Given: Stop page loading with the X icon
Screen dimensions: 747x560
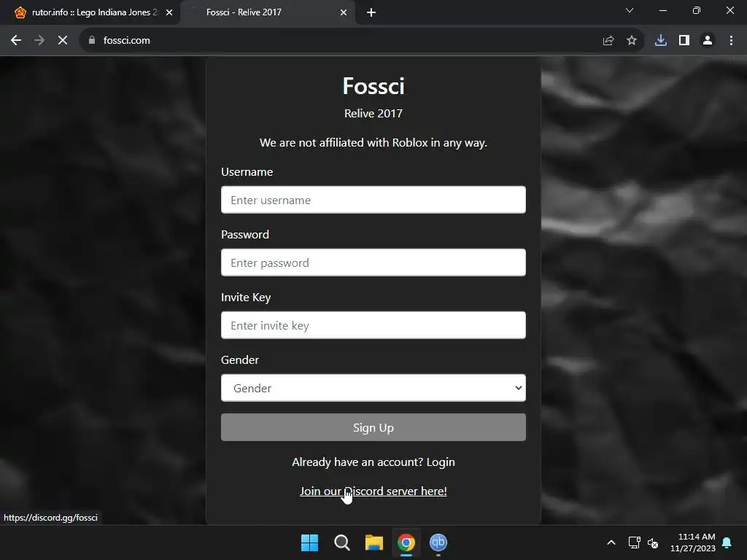Looking at the screenshot, I should click(x=63, y=41).
